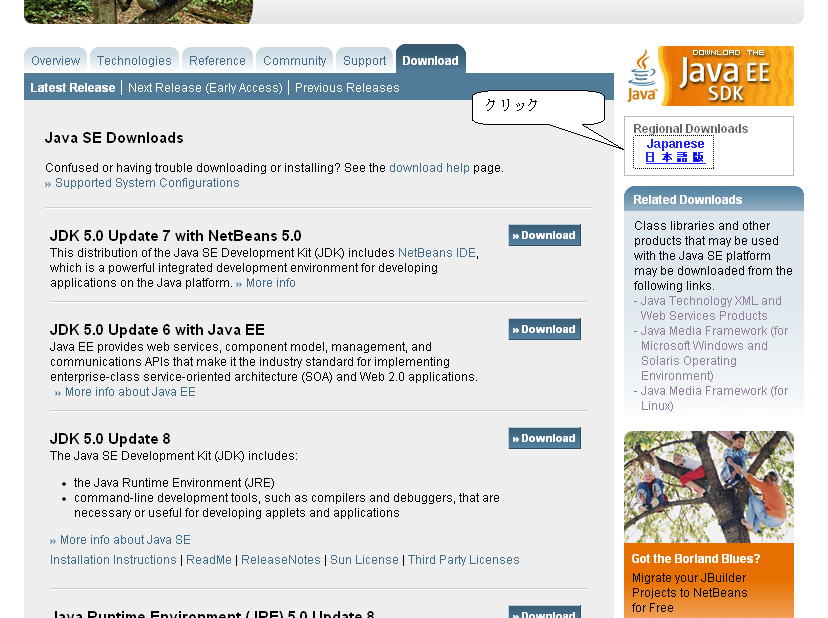Download JDK 5.0 Update 7 with NetBeans
The height and width of the screenshot is (618, 828).
click(x=544, y=235)
